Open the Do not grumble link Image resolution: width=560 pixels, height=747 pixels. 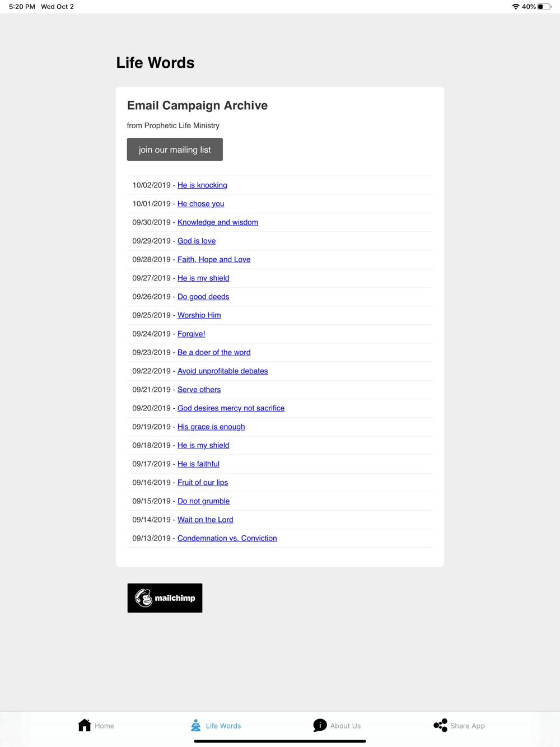203,501
